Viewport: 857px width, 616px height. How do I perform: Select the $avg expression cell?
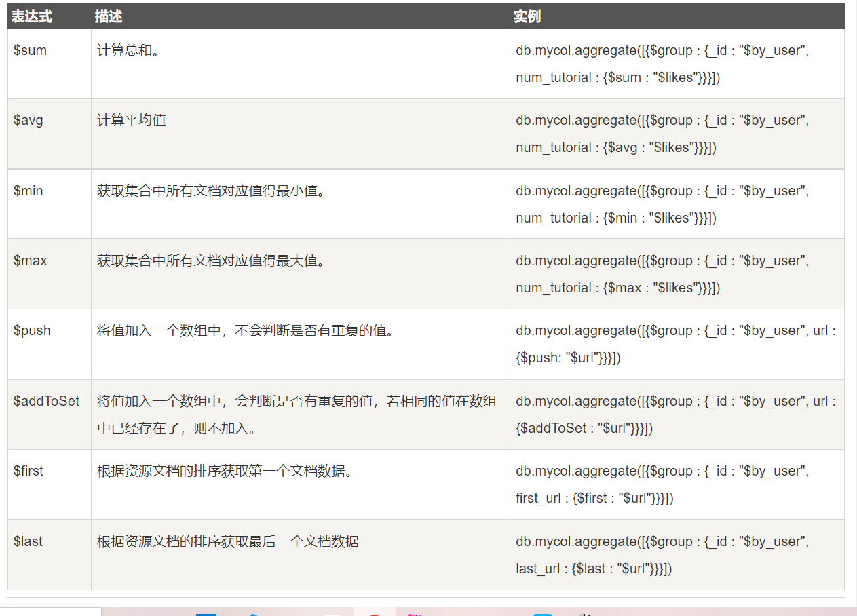(28, 121)
